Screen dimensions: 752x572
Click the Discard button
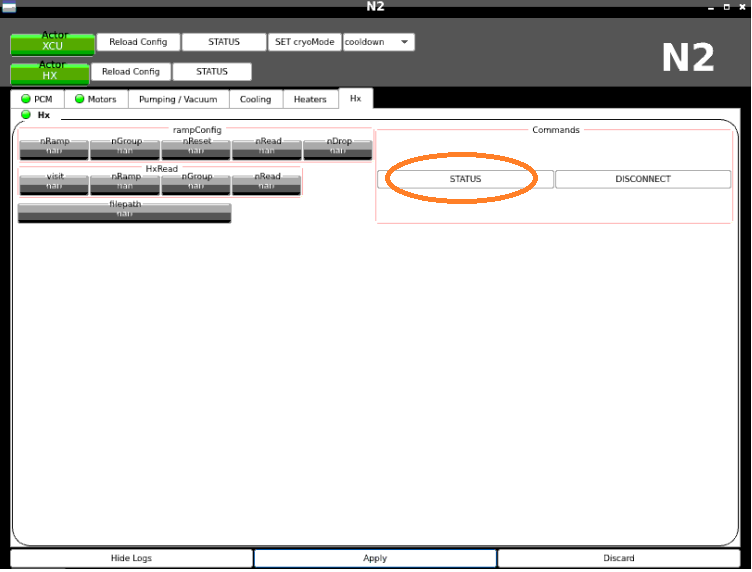(x=619, y=558)
